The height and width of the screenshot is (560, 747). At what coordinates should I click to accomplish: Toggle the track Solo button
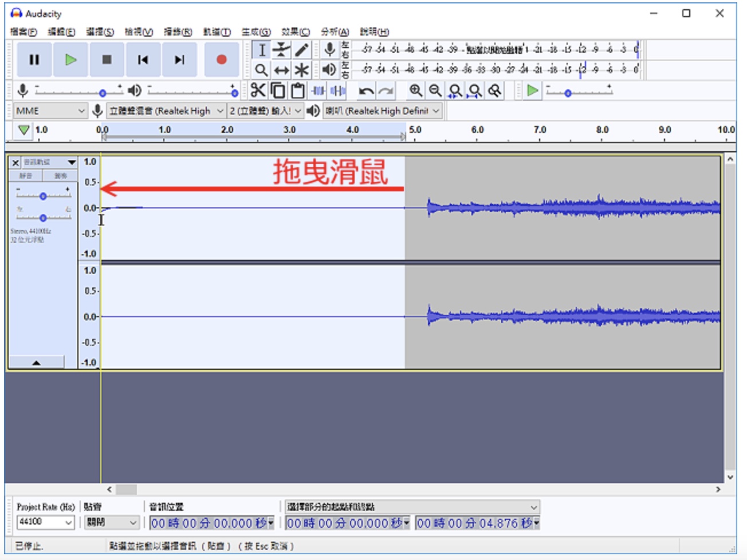pyautogui.click(x=60, y=176)
